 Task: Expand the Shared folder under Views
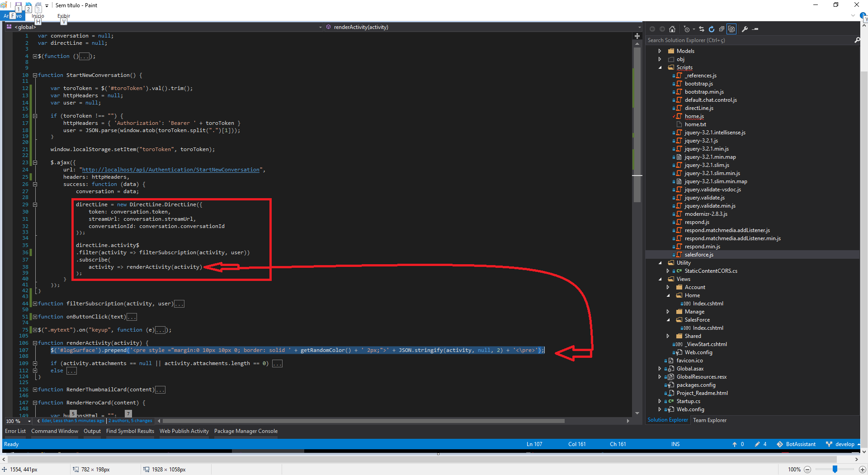[668, 336]
